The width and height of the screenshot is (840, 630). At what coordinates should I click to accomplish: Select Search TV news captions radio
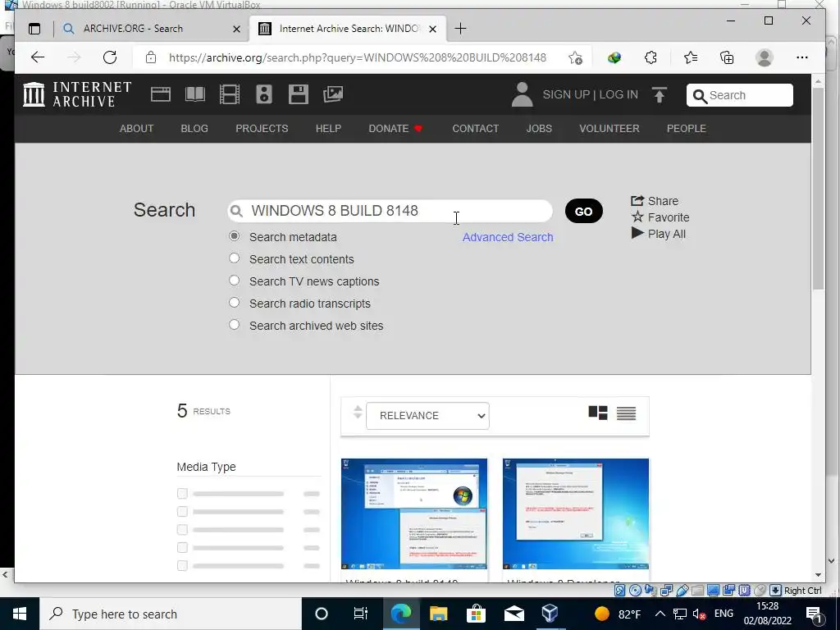(x=234, y=281)
